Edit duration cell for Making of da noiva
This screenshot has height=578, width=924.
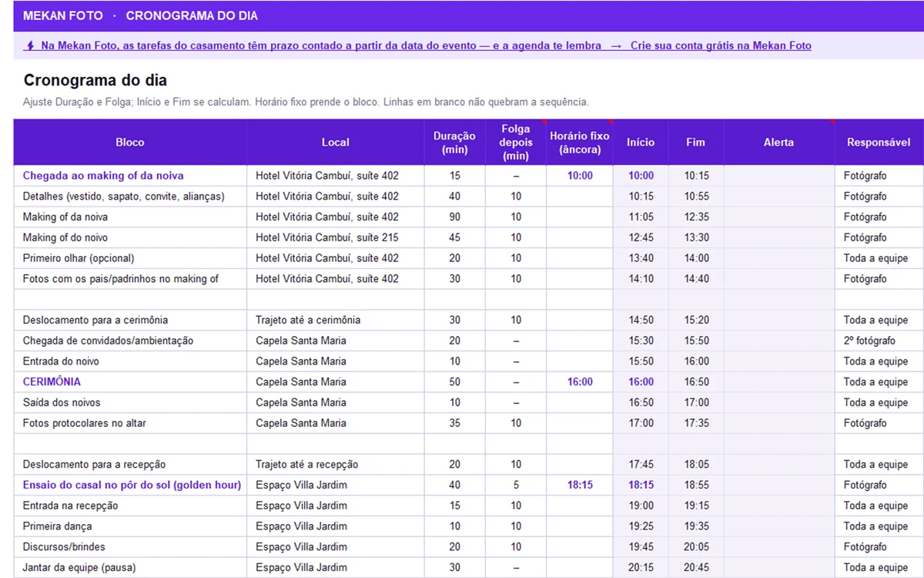[454, 217]
